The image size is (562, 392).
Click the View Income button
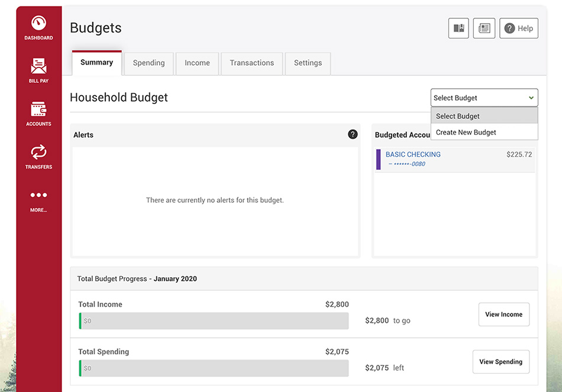pyautogui.click(x=503, y=314)
